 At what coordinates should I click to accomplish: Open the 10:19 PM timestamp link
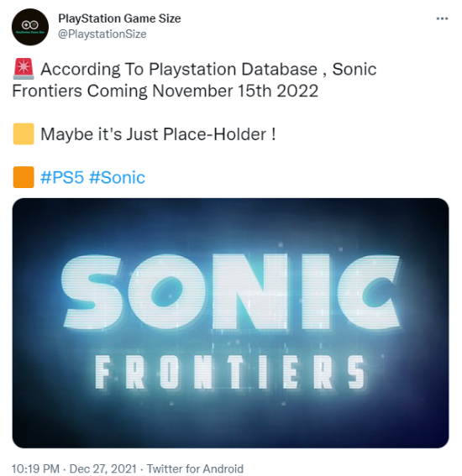[35, 468]
